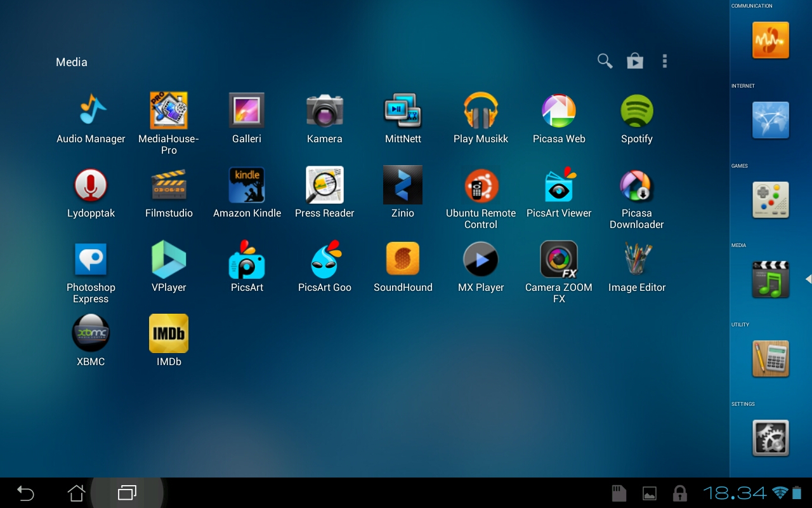Tap the Android back button
This screenshot has width=812, height=508.
click(25, 493)
